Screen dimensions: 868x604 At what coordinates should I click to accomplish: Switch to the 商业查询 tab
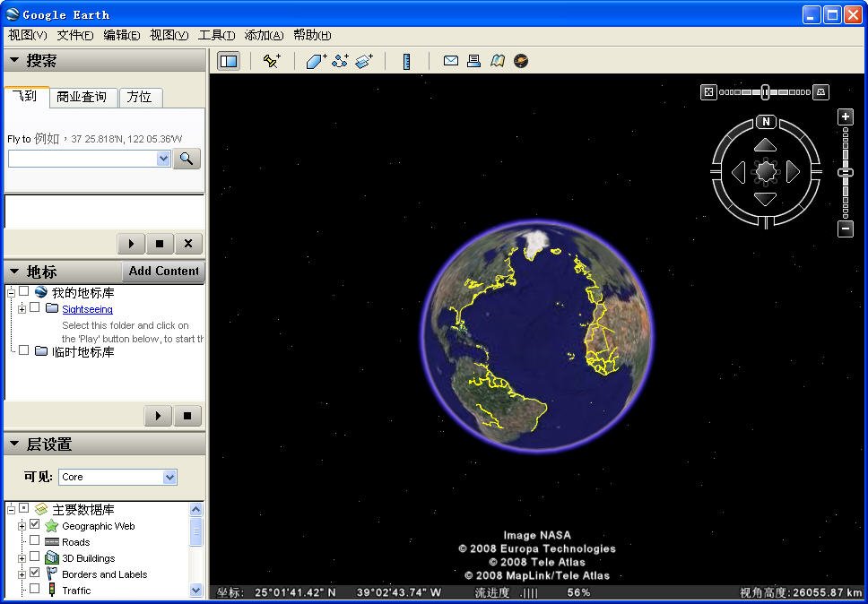pos(82,97)
